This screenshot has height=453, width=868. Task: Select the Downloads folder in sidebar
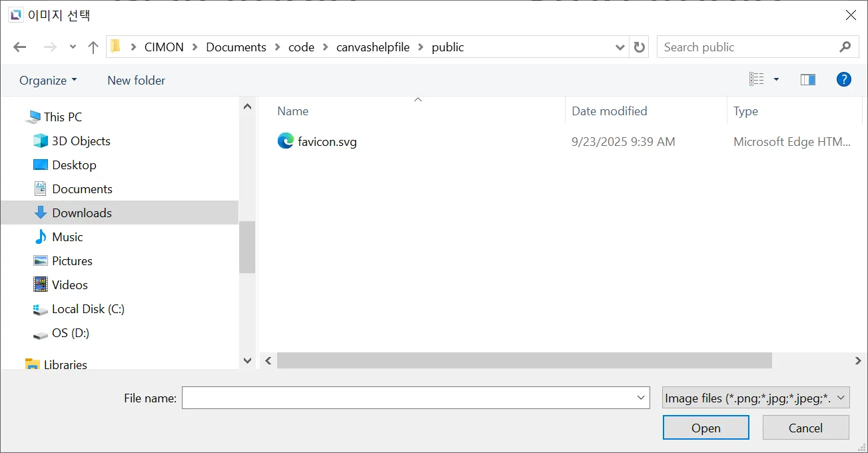(x=81, y=213)
